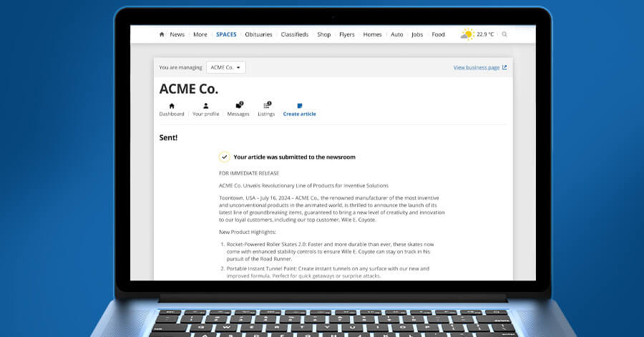Click the 'Toontown, USA – July 16, 2024' paragraph
Image resolution: width=644 pixels, height=337 pixels.
coord(332,209)
